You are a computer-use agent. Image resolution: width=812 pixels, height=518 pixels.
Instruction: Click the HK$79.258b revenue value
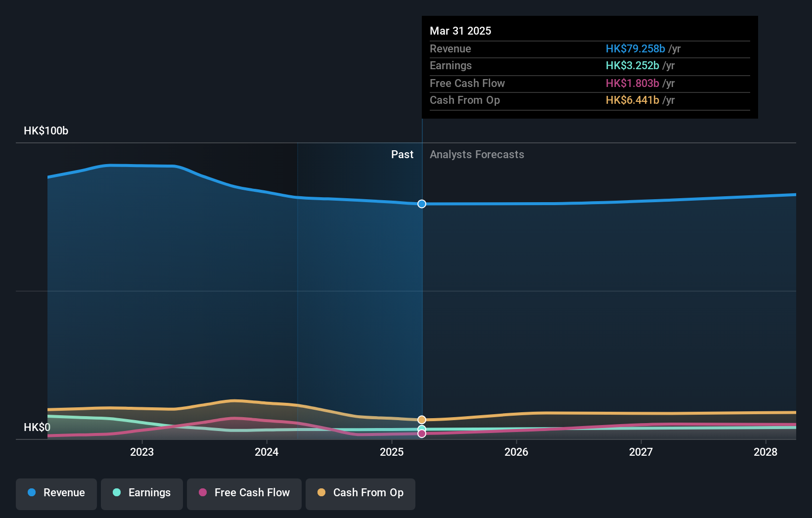(x=635, y=48)
